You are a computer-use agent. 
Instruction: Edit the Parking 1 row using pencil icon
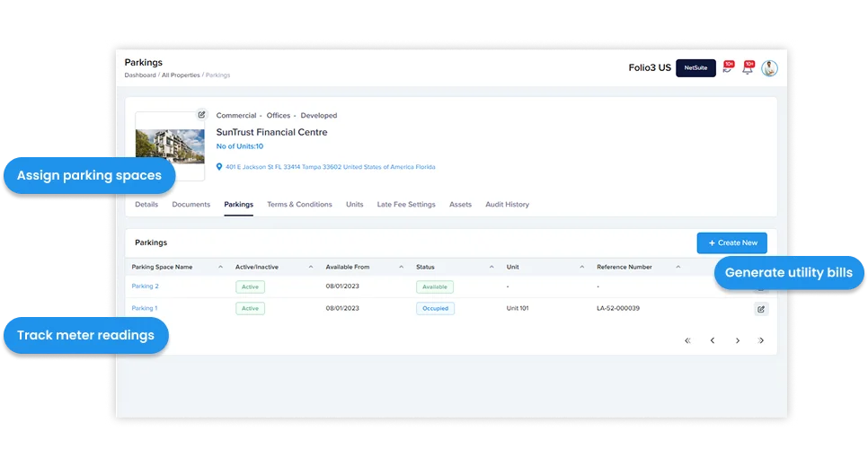761,309
